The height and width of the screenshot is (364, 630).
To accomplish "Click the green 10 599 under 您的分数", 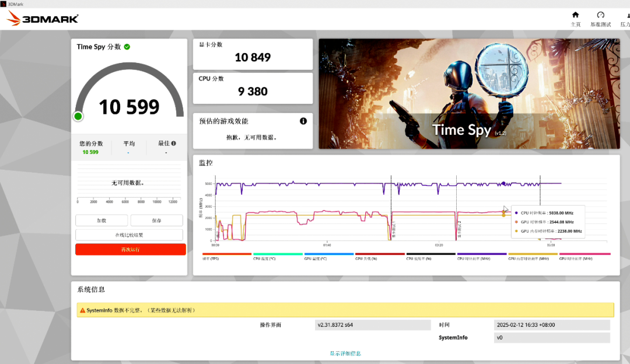I will [x=90, y=152].
